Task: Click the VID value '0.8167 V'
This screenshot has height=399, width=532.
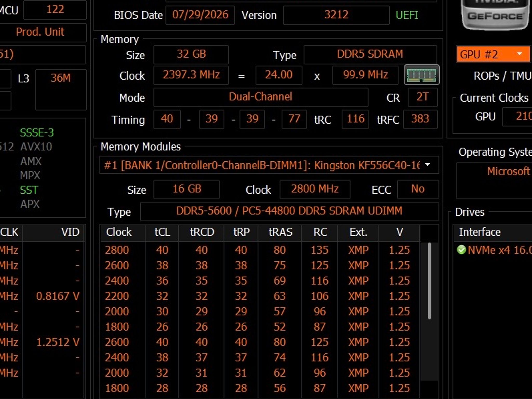Action: pyautogui.click(x=58, y=296)
